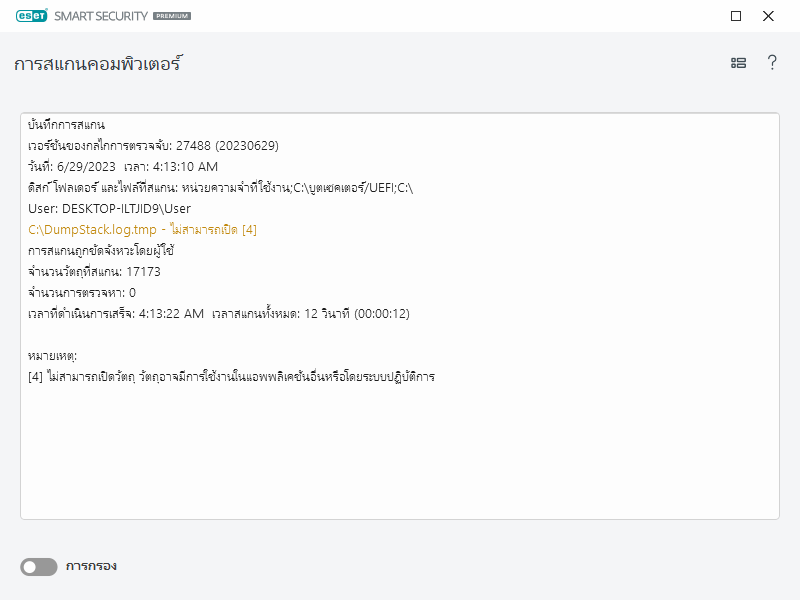Select detection engine version 27488 line
The image size is (800, 600).
(153, 146)
